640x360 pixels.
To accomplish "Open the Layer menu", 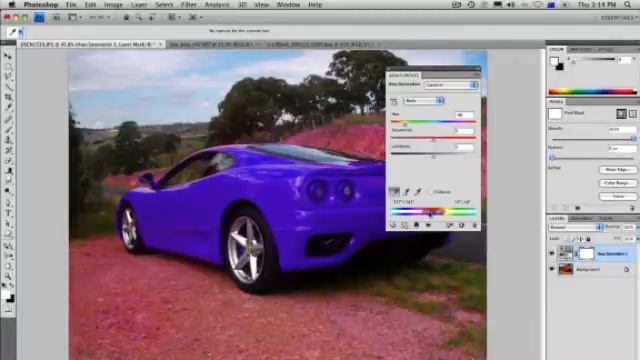I will click(139, 5).
